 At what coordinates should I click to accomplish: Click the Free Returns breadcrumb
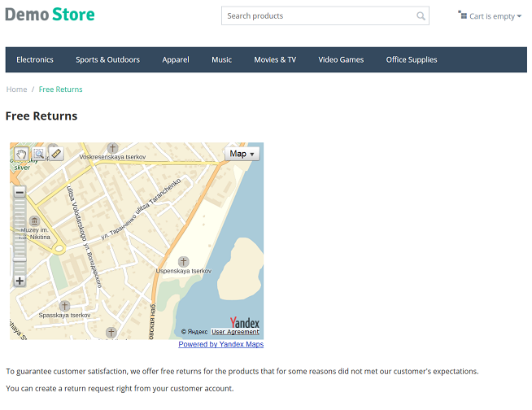coord(60,89)
